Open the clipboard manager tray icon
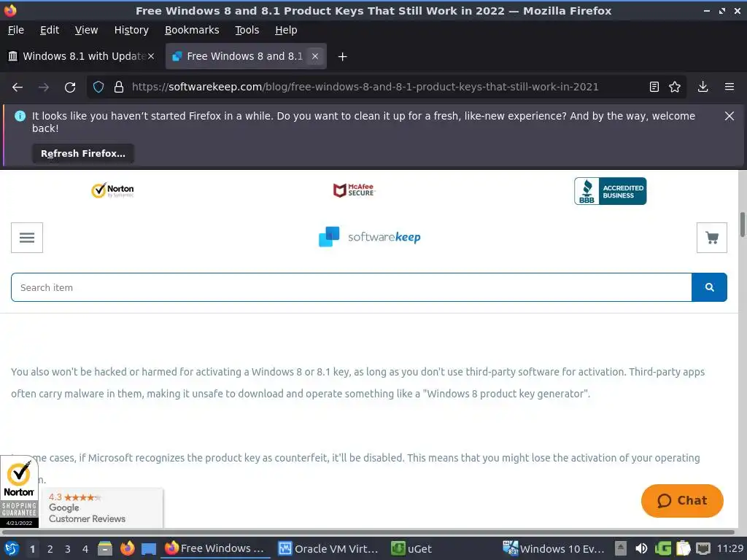 683,548
